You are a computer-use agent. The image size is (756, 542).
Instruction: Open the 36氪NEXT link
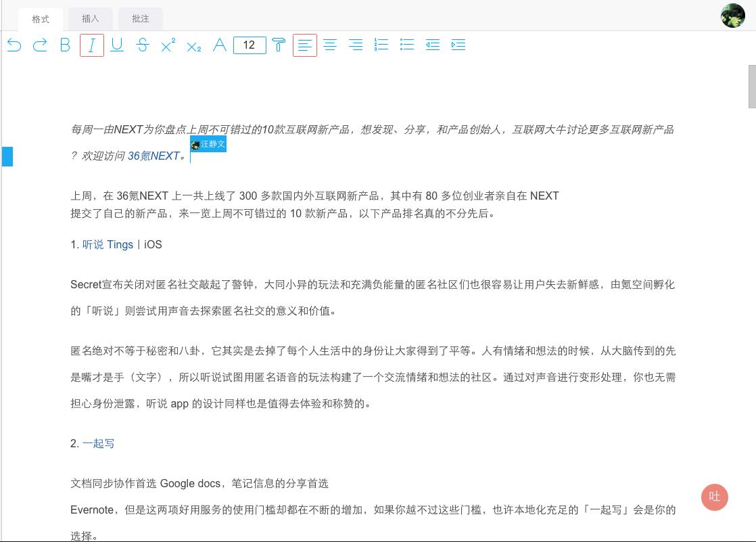pos(153,156)
